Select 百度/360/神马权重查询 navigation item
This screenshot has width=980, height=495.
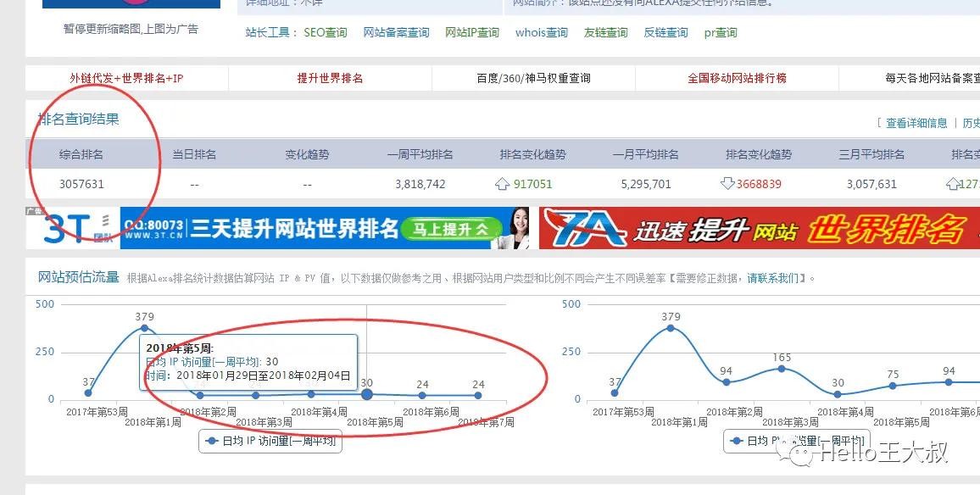click(533, 78)
